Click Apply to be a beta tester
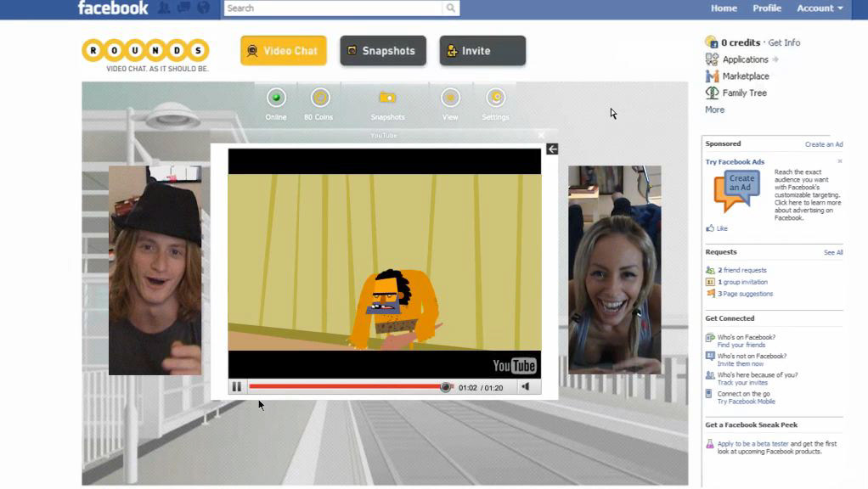 (752, 444)
